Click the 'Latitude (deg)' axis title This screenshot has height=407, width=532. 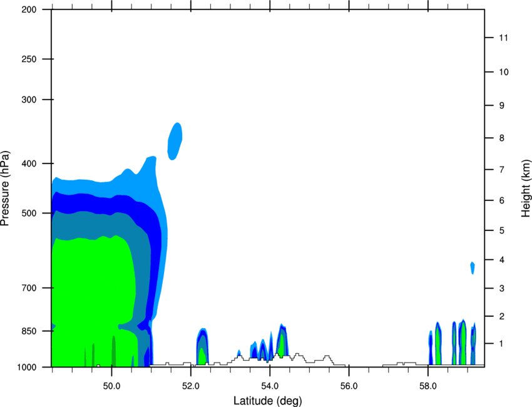pyautogui.click(x=267, y=401)
